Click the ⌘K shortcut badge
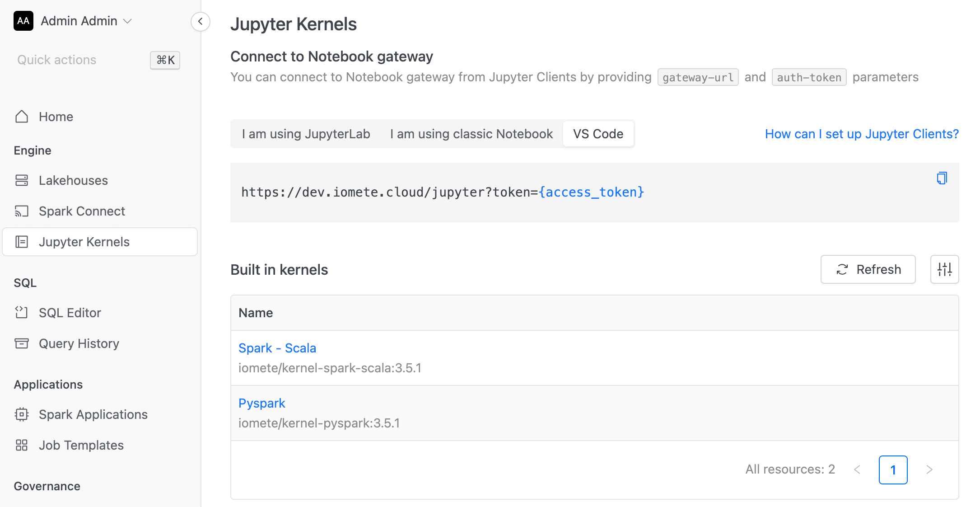This screenshot has width=980, height=507. point(165,60)
